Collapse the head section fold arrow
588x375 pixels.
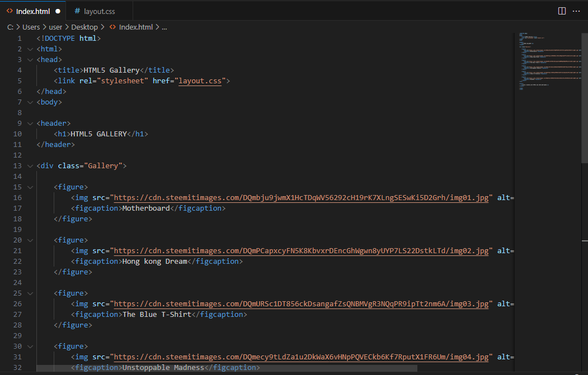pyautogui.click(x=30, y=60)
